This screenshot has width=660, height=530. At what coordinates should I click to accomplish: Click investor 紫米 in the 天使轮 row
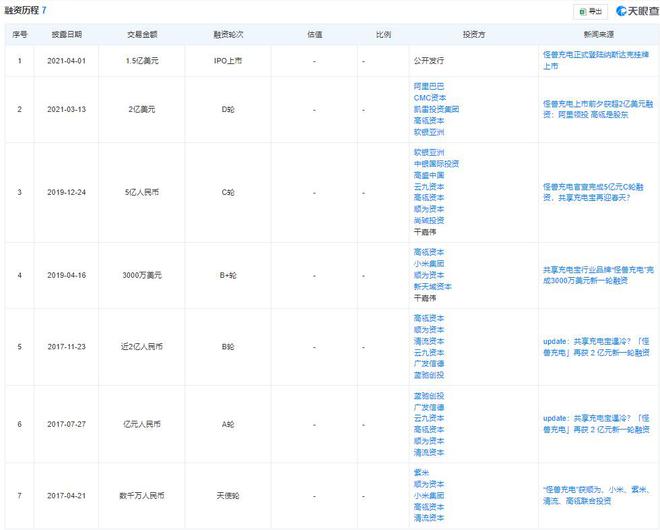tap(421, 472)
